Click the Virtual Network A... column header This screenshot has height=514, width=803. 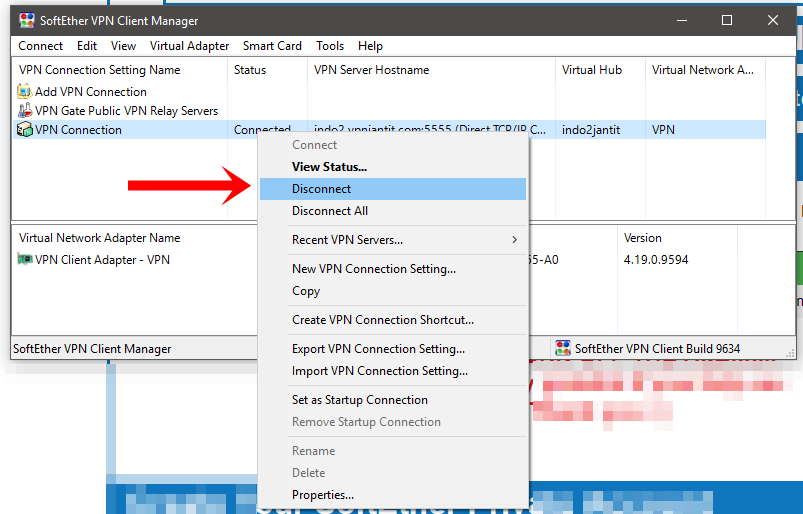tap(705, 70)
